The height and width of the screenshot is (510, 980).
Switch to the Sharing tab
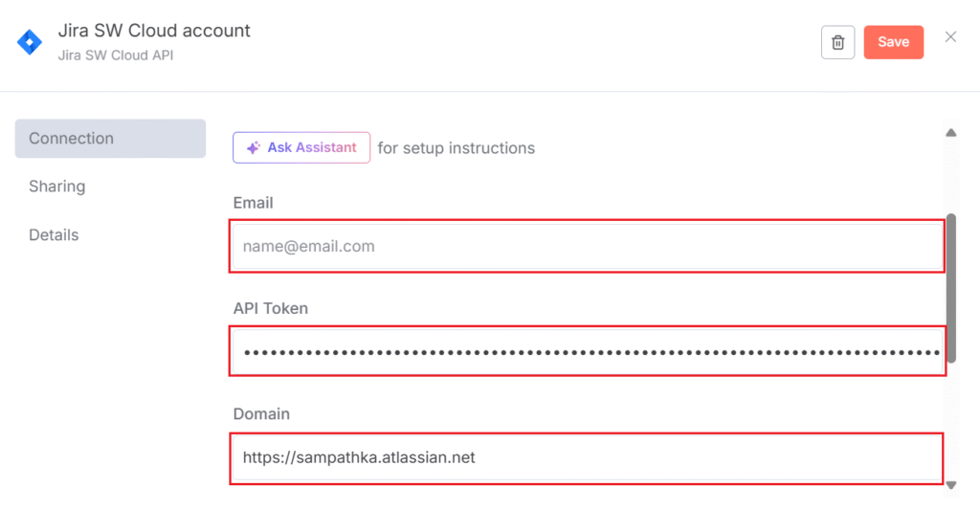tap(57, 187)
